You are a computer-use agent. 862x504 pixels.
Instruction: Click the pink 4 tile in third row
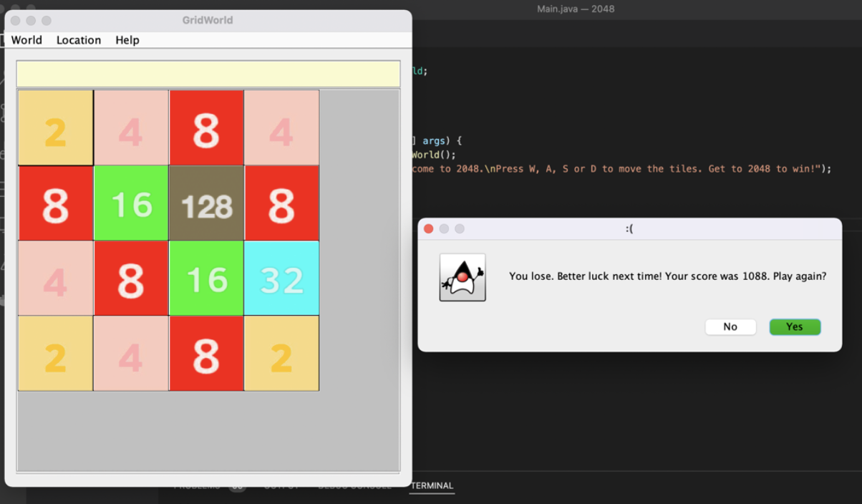pyautogui.click(x=55, y=278)
